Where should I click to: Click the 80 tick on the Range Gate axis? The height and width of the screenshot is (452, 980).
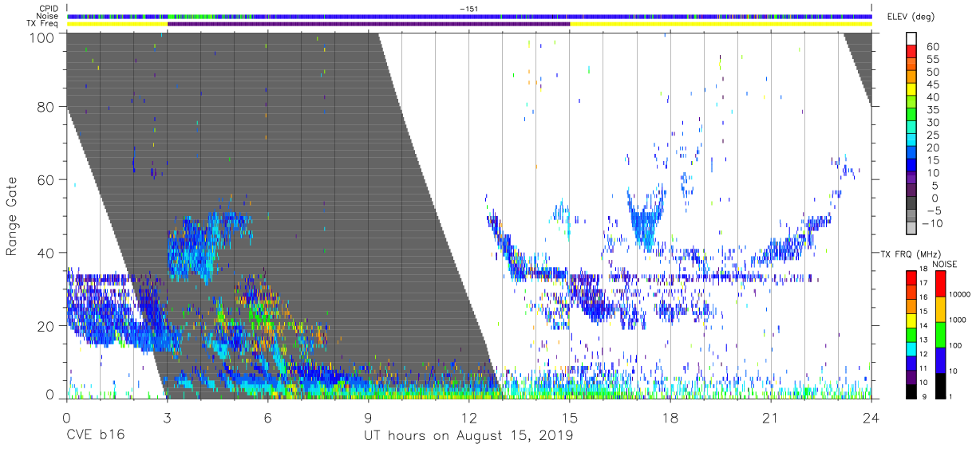point(47,107)
